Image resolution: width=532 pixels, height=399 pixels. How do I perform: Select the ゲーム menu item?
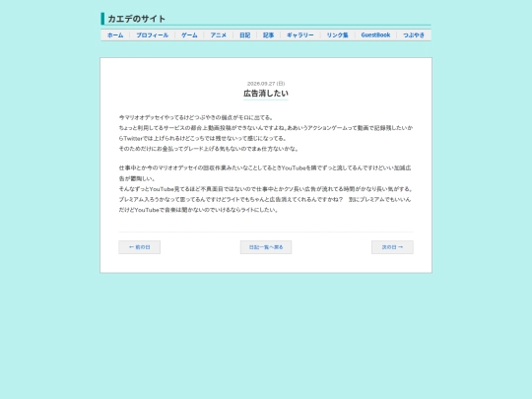189,34
